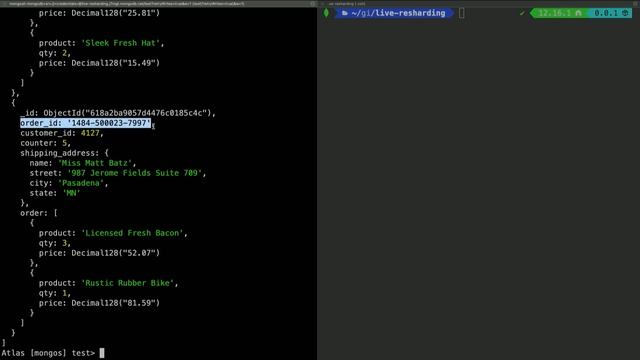Click the shipping_address field name
The width and height of the screenshot is (640, 360).
[x=59, y=153]
